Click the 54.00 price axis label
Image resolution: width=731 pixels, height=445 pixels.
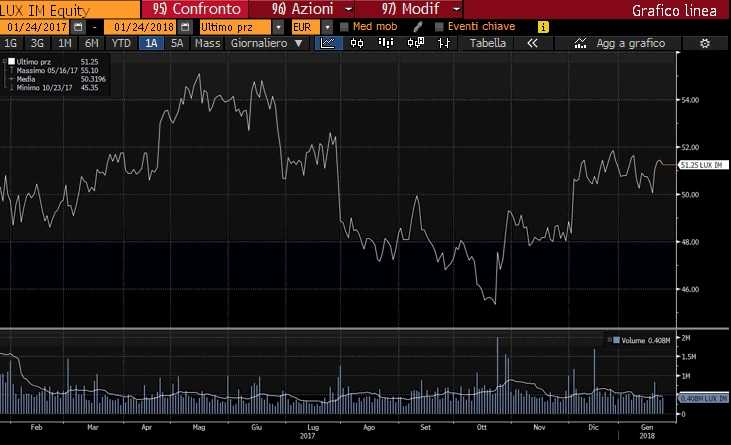tap(690, 100)
